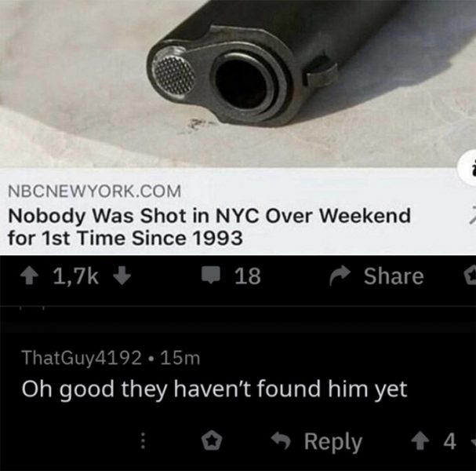Viewport: 476px width, 471px height.
Task: Click the comment's 15m timestamp
Action: 180,358
